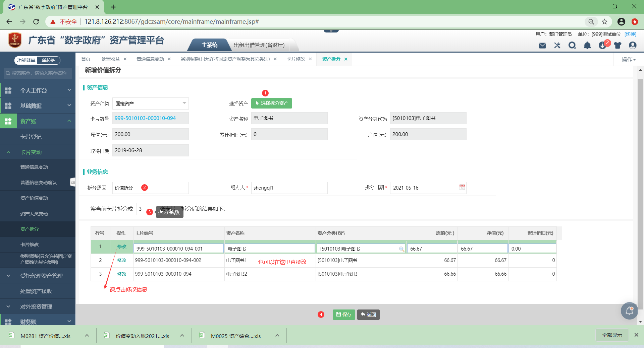The height and width of the screenshot is (348, 644).
Task: Switch sidebar to 功能菜单 view
Action: tap(26, 60)
